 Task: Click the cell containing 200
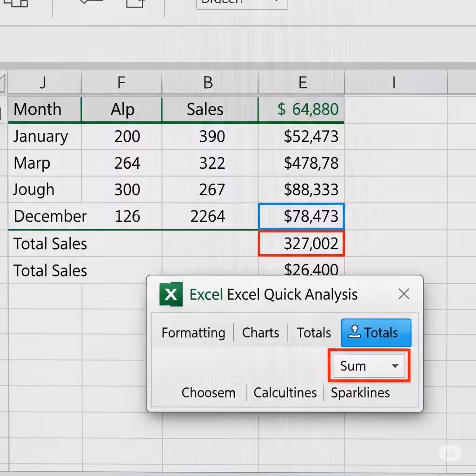121,136
